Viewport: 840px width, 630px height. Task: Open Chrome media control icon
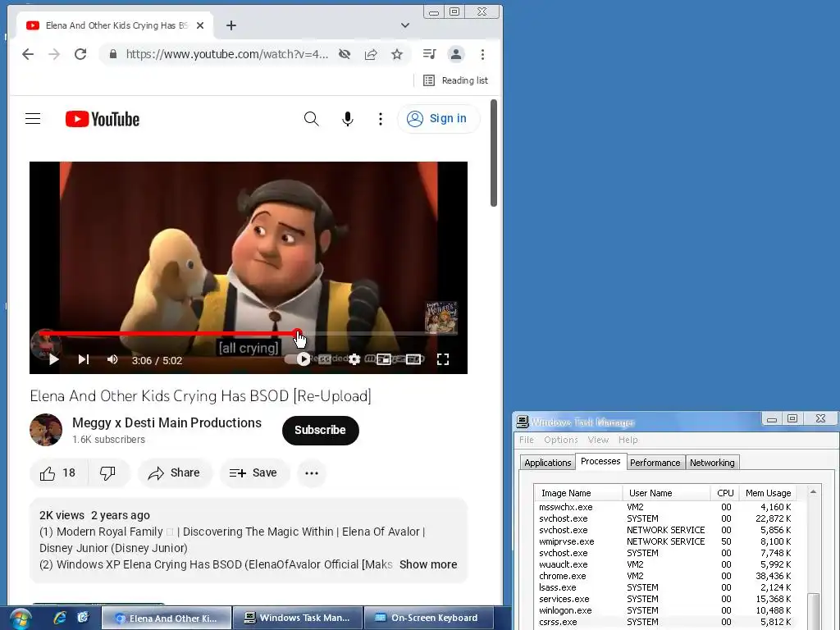coord(429,54)
